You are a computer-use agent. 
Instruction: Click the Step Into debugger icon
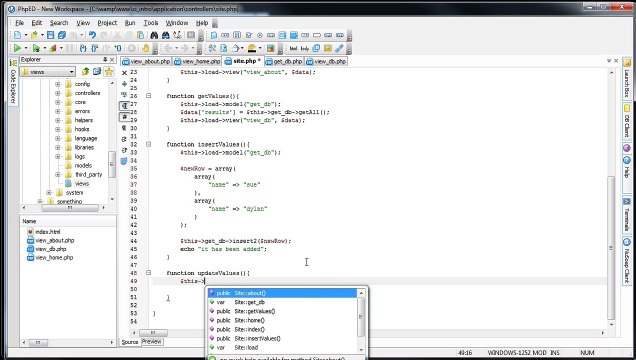click(x=83, y=48)
